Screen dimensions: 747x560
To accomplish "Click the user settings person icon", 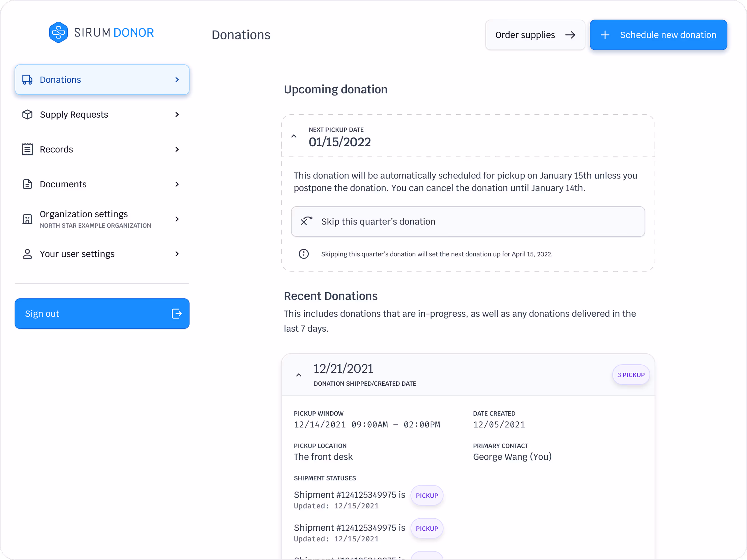I will pos(27,254).
